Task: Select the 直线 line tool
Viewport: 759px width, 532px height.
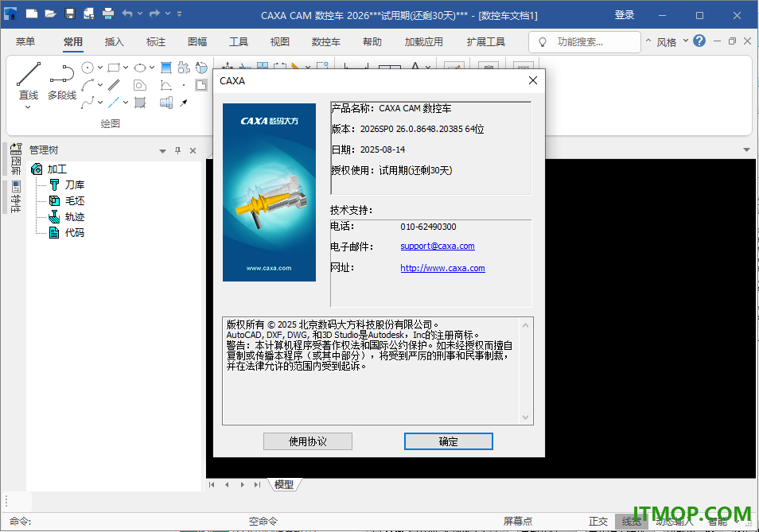Action: coord(29,80)
